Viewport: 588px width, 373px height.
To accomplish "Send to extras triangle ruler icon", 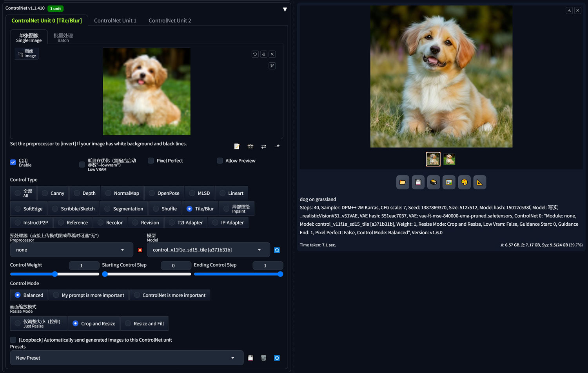I will 479,182.
